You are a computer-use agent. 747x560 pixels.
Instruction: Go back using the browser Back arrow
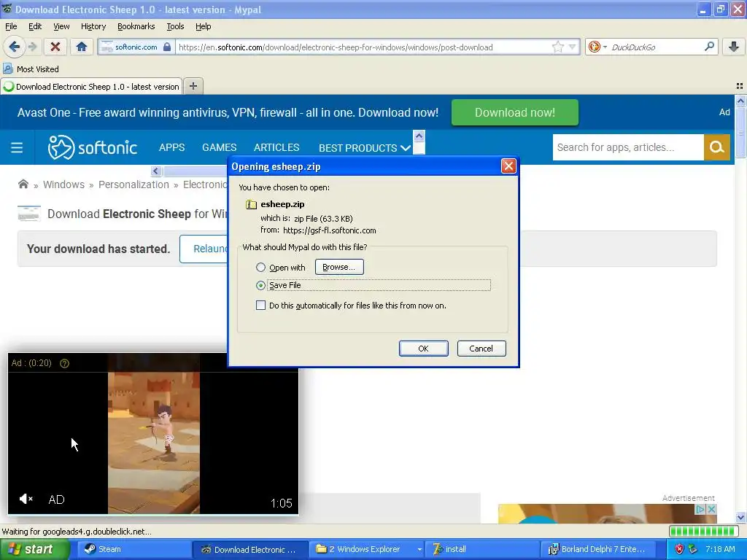pyautogui.click(x=14, y=47)
